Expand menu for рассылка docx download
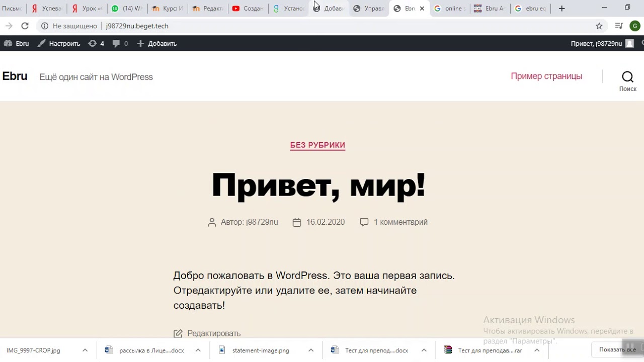The width and height of the screenshot is (644, 362). click(198, 350)
